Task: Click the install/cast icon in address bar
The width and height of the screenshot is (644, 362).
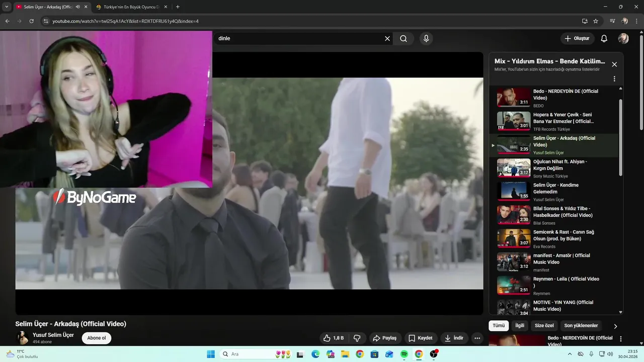Action: [585, 21]
